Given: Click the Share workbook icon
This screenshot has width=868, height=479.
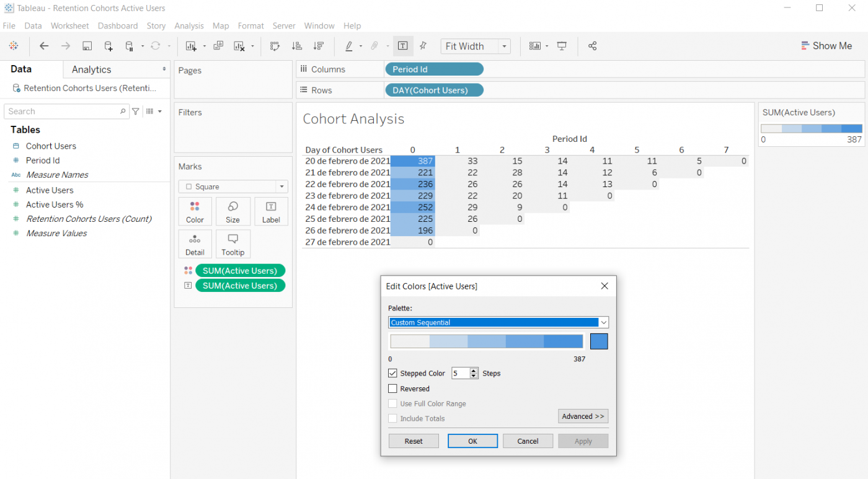Looking at the screenshot, I should point(592,46).
